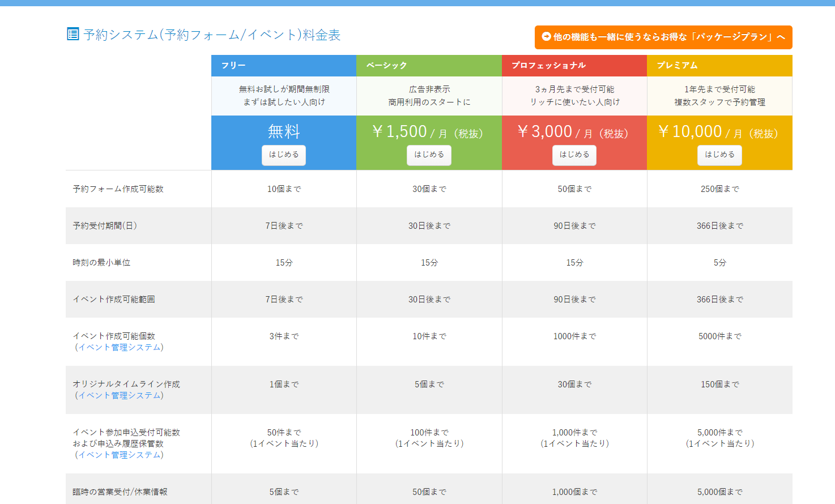Click はじめる under the フリー plan
The width and height of the screenshot is (835, 504).
click(283, 155)
